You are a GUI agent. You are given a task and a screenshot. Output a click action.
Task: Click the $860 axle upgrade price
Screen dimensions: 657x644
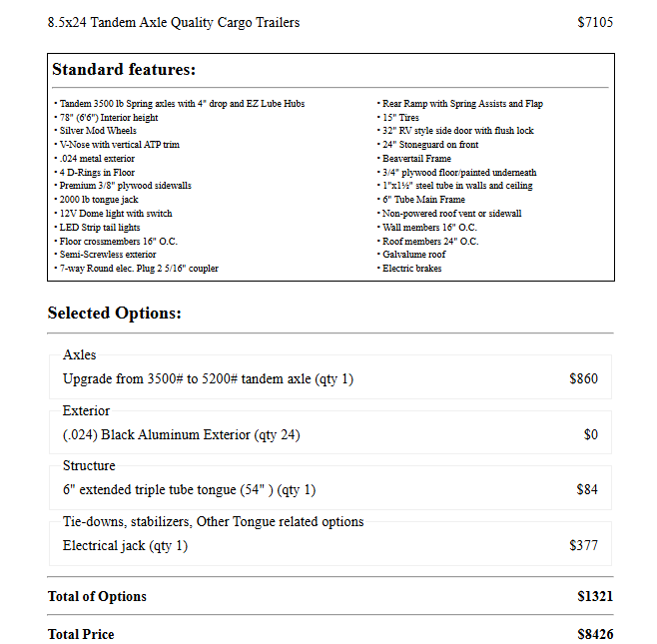(x=583, y=379)
